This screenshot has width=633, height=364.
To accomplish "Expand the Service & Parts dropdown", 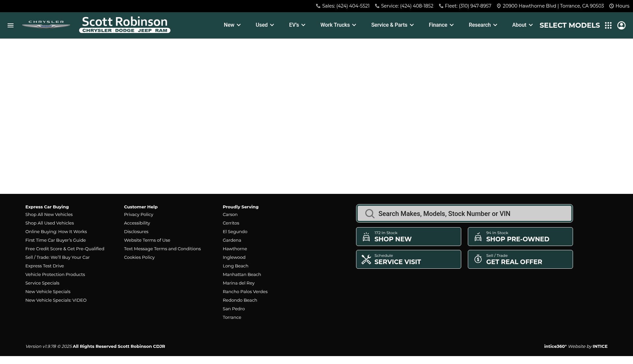I will [392, 25].
